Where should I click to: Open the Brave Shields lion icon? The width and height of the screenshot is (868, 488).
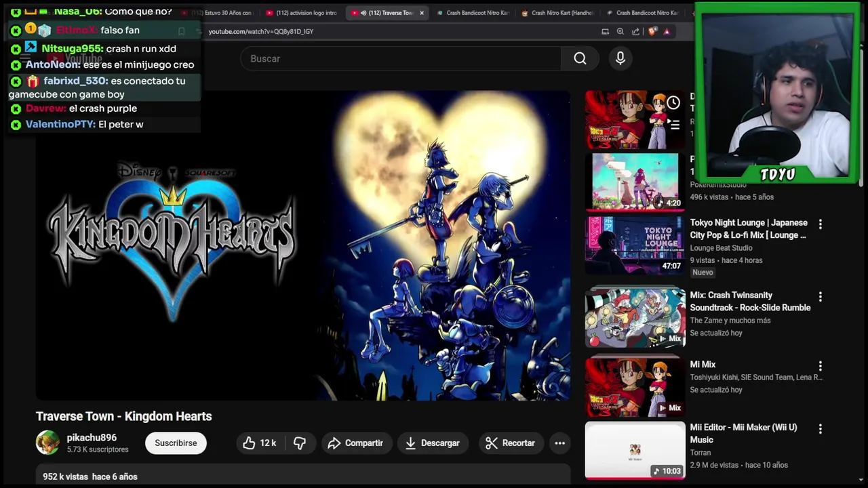(x=652, y=31)
